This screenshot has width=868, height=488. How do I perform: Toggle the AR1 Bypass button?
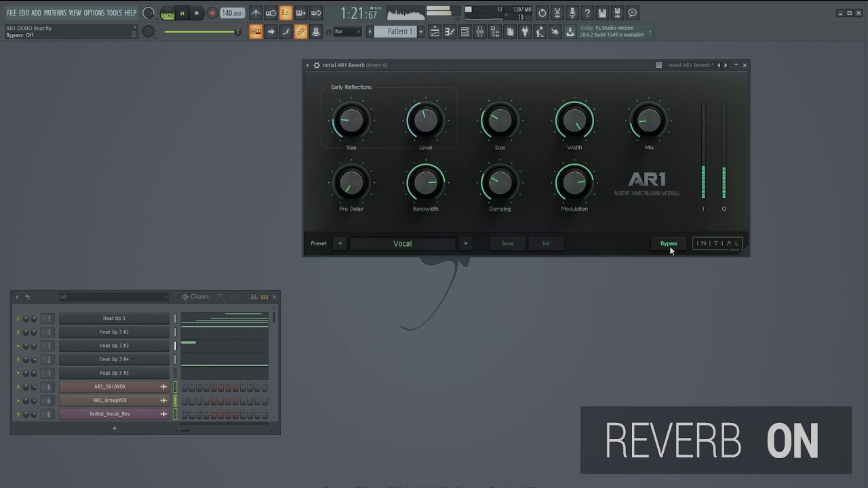click(669, 243)
